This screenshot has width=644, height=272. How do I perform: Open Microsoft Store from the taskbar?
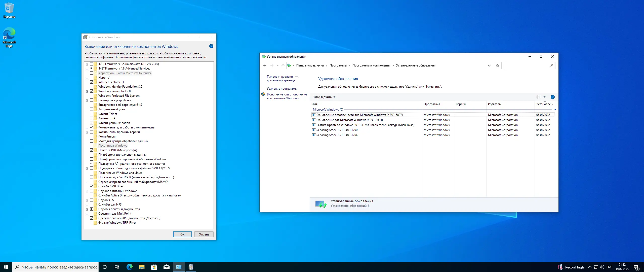click(x=154, y=267)
